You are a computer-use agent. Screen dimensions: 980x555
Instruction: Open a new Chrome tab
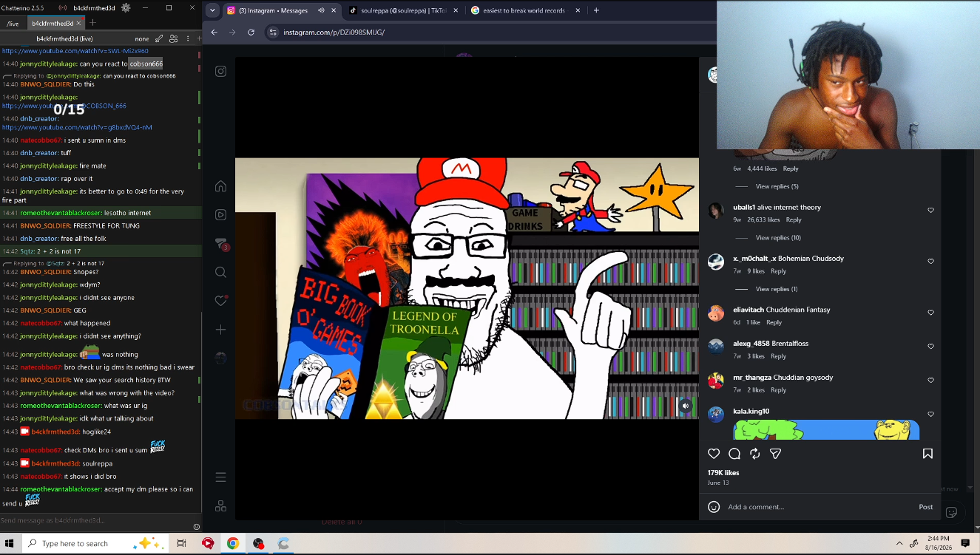tap(596, 10)
